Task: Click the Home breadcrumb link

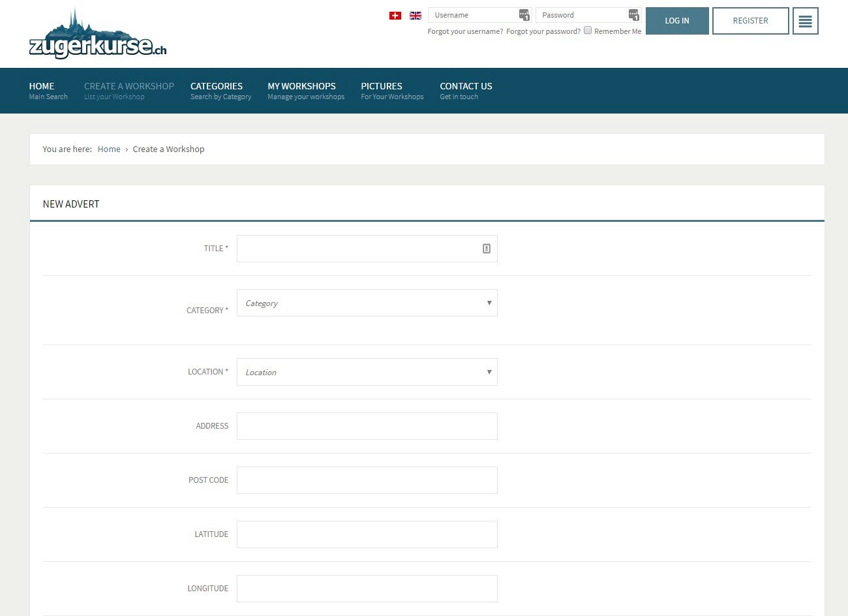Action: pyautogui.click(x=109, y=149)
